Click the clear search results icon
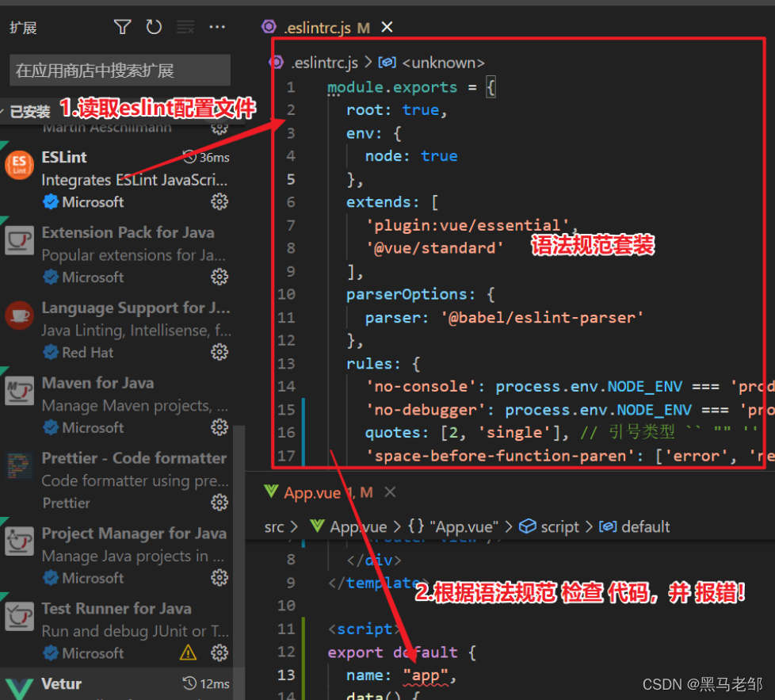This screenshot has width=775, height=700. (x=185, y=27)
